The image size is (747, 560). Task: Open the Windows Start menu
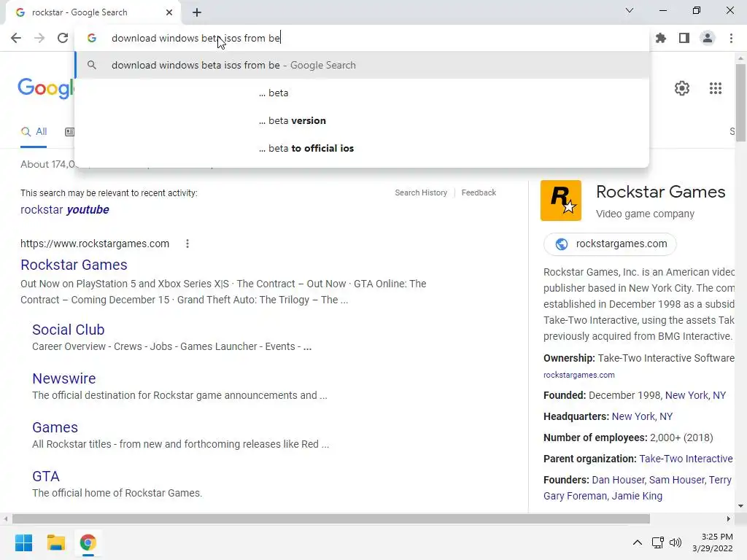[x=23, y=542]
